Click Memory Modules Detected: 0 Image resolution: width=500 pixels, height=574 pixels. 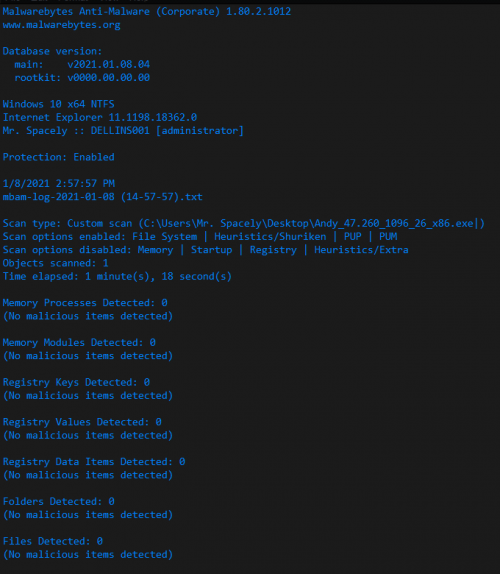click(x=79, y=343)
